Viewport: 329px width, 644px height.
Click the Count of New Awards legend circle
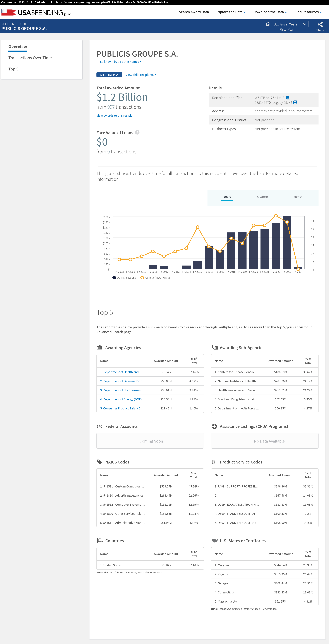142,278
